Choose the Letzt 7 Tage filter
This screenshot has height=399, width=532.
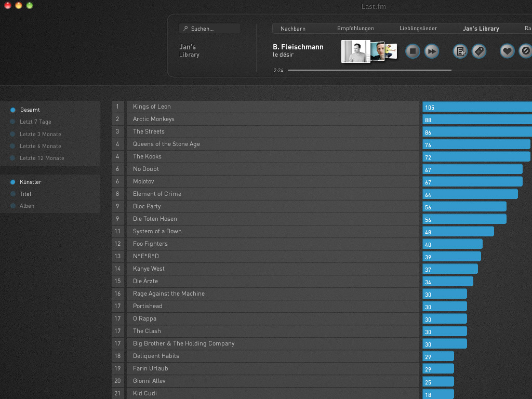click(31, 122)
